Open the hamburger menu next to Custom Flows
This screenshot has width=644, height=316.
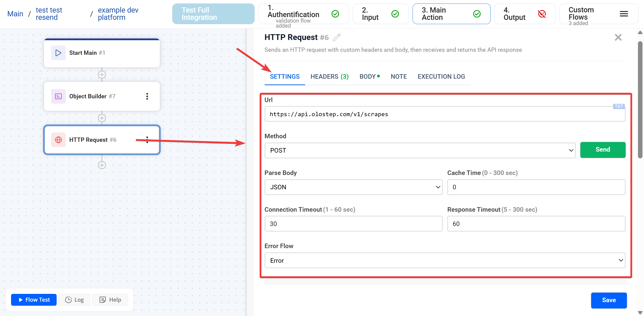pos(624,14)
